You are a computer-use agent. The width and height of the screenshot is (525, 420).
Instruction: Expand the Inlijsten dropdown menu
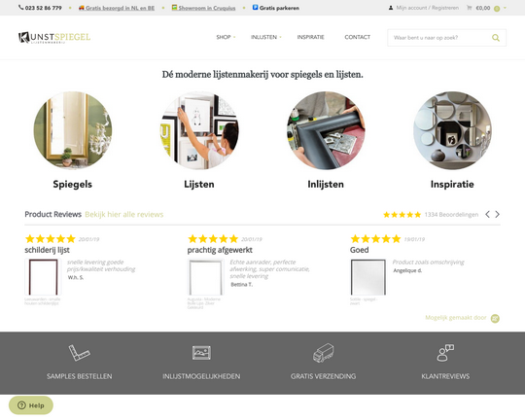266,37
